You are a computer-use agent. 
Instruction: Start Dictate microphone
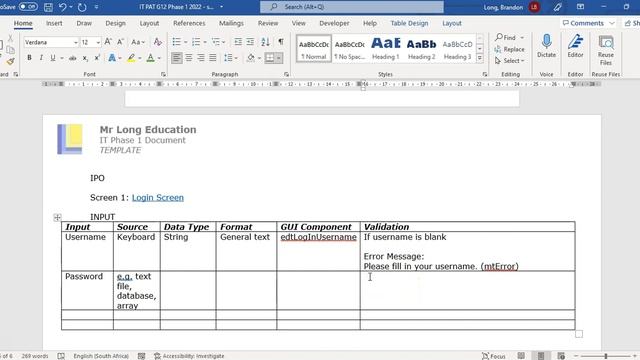coord(547,46)
